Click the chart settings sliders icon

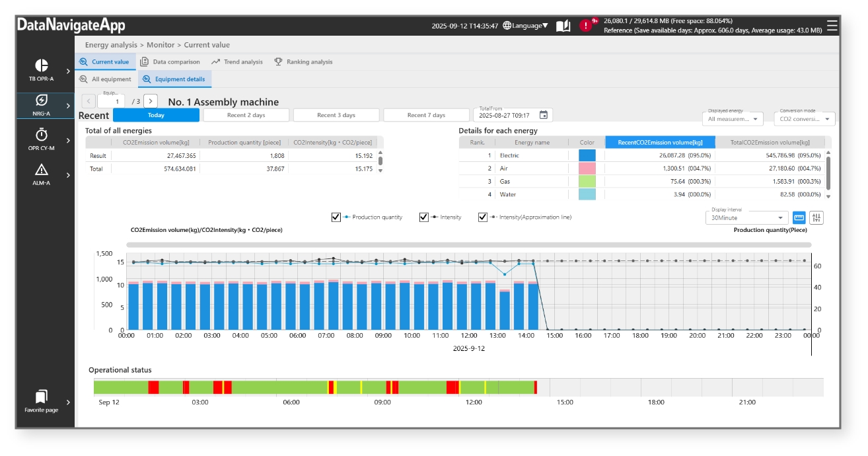[817, 217]
